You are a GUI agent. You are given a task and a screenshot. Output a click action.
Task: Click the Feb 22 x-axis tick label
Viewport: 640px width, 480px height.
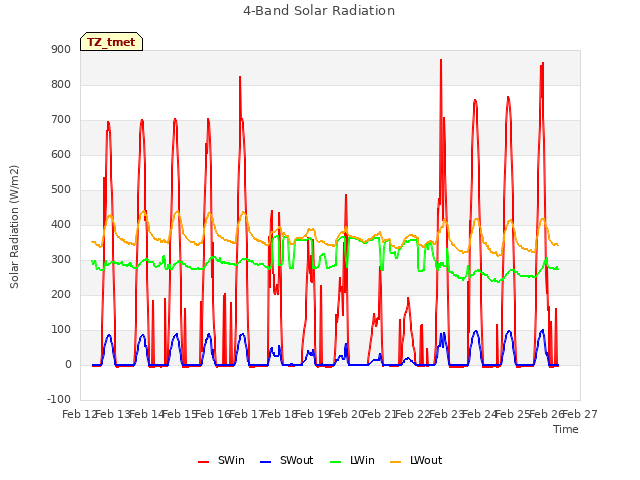(x=413, y=414)
